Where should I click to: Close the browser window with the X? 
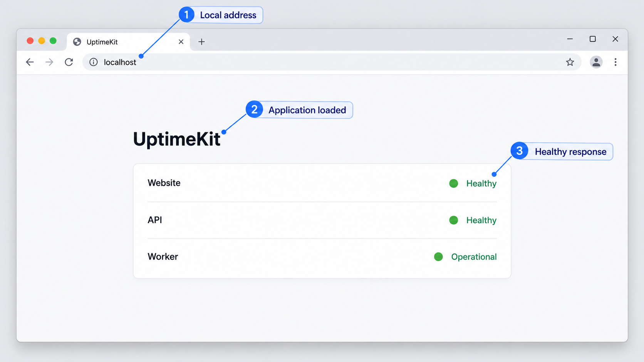[615, 39]
